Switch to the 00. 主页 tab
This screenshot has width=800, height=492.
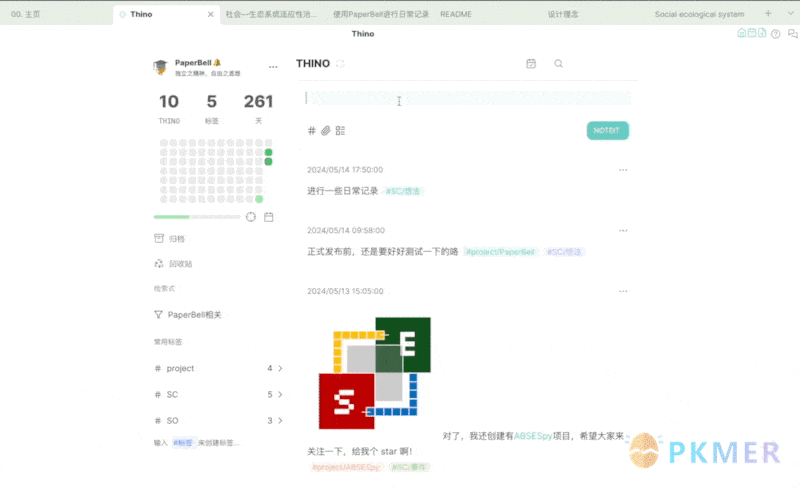click(26, 14)
